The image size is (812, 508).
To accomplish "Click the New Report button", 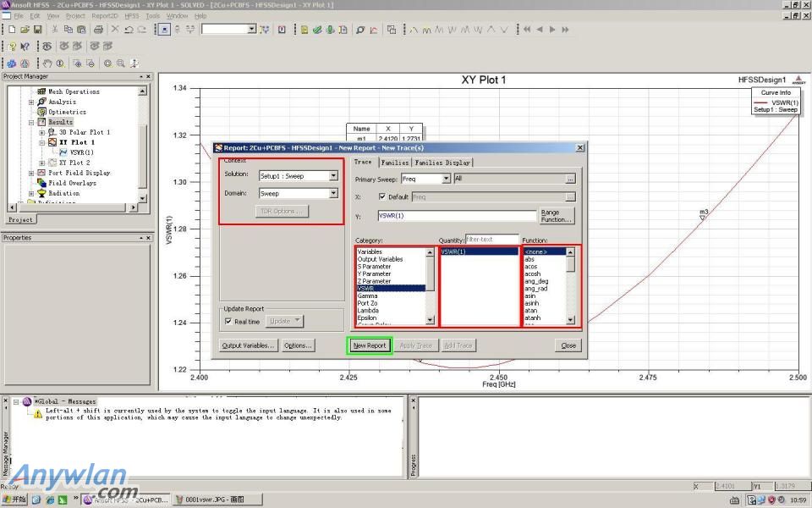I will (370, 345).
